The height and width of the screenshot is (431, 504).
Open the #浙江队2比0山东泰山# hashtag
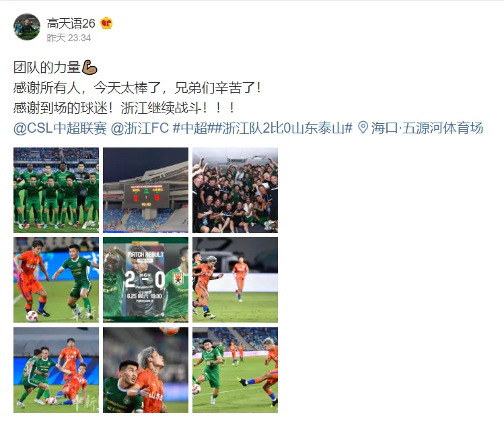[x=283, y=128]
